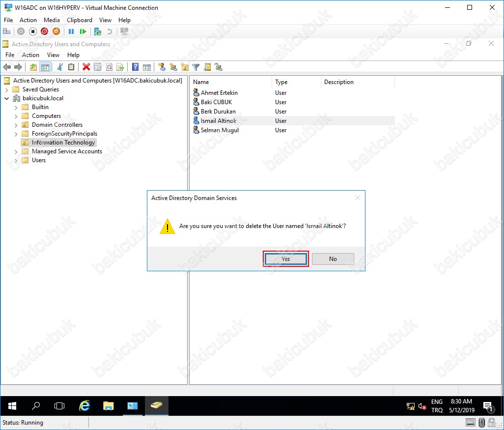Open Help with the blue question icon
Screen dimensions: 504x430
(x=135, y=67)
